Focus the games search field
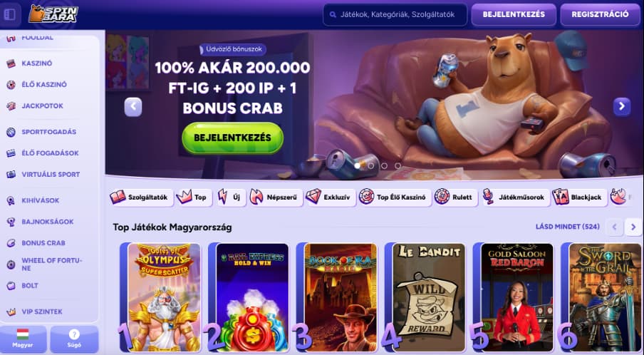 (395, 15)
